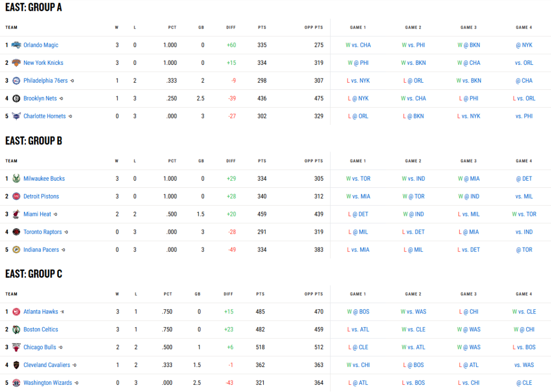Image resolution: width=551 pixels, height=392 pixels.
Task: Click the Brooklyn Nets logo
Action: (16, 99)
